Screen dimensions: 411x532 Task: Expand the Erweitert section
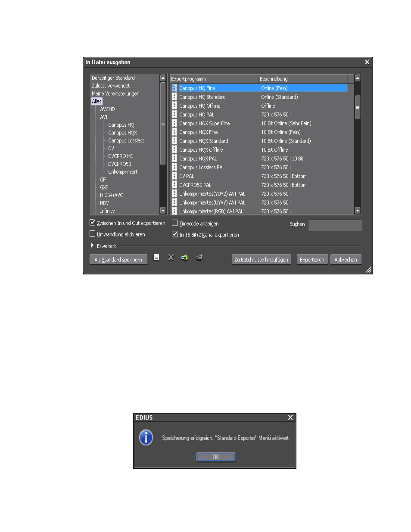coord(92,246)
